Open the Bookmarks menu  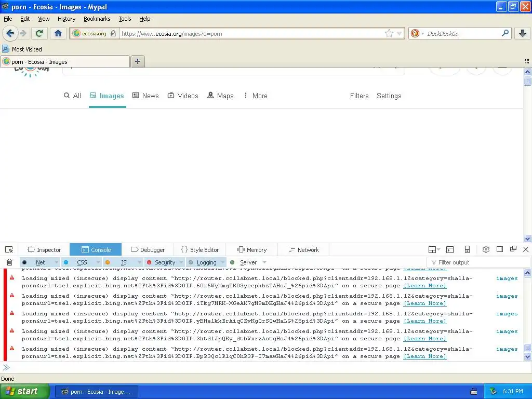[x=97, y=19]
